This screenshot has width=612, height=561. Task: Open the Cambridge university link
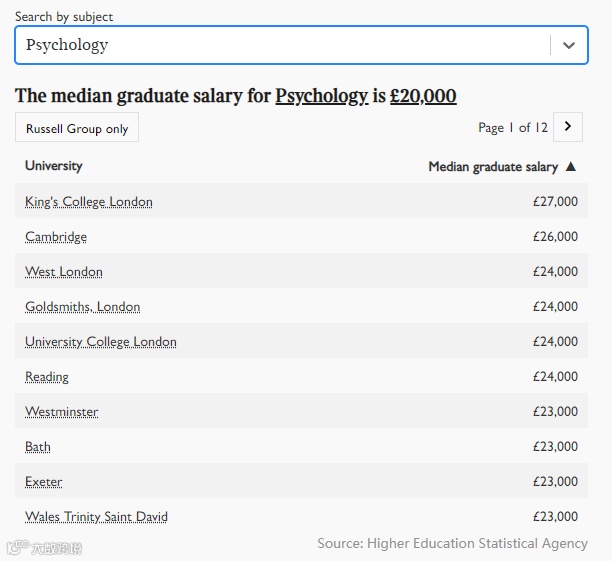[56, 237]
